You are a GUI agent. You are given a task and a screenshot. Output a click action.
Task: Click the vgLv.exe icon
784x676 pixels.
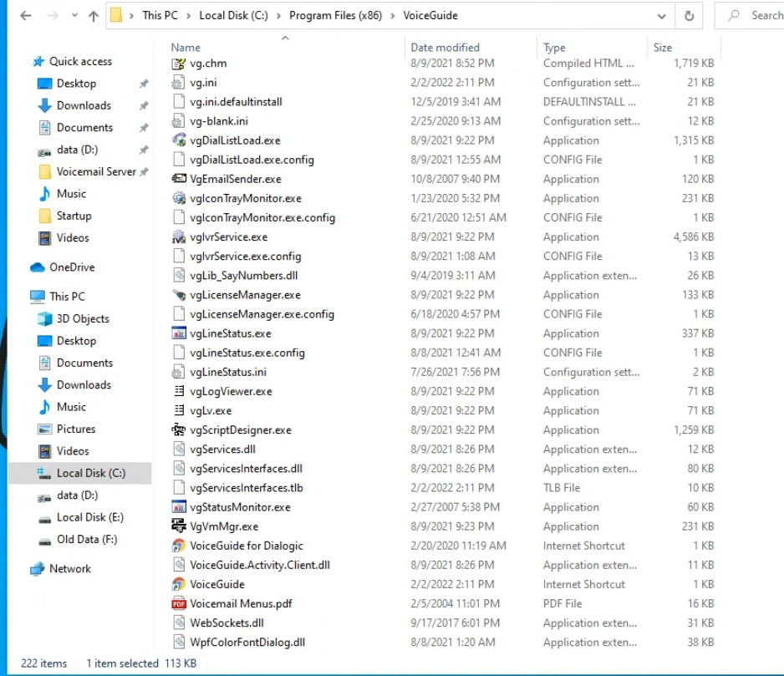click(179, 410)
